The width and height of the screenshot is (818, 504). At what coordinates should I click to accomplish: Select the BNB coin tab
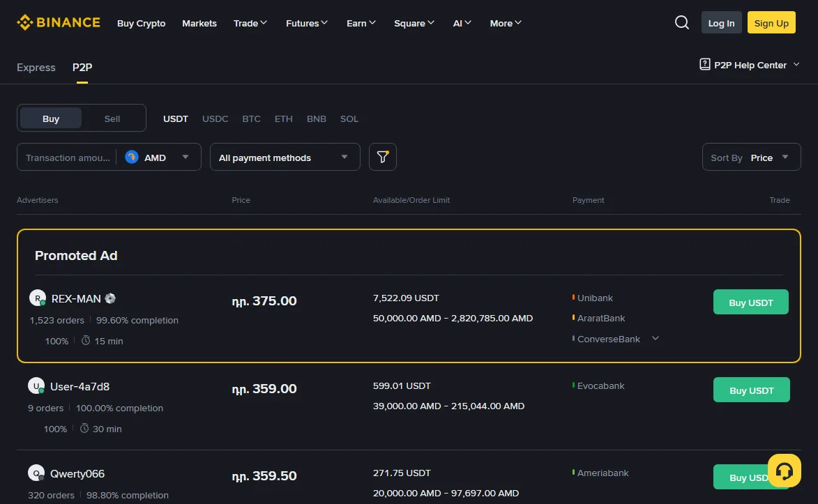(317, 119)
